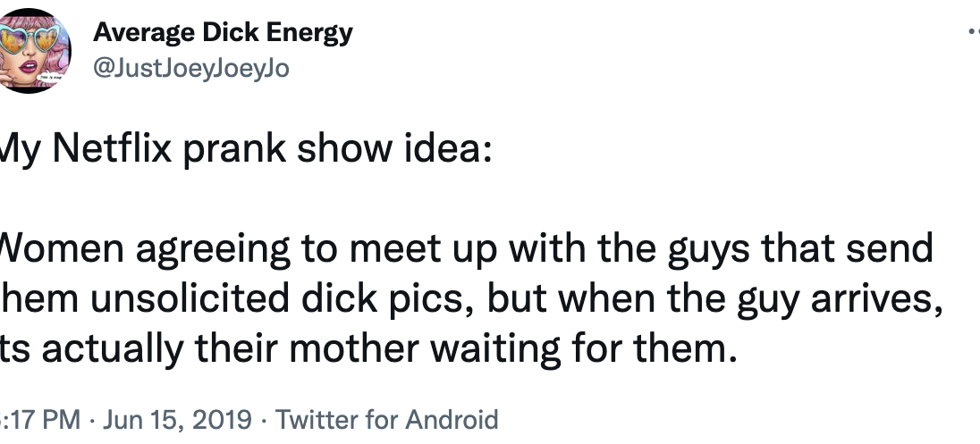Open the tweet's more options menu
Image resolution: width=980 pixels, height=444 pixels.
973,33
